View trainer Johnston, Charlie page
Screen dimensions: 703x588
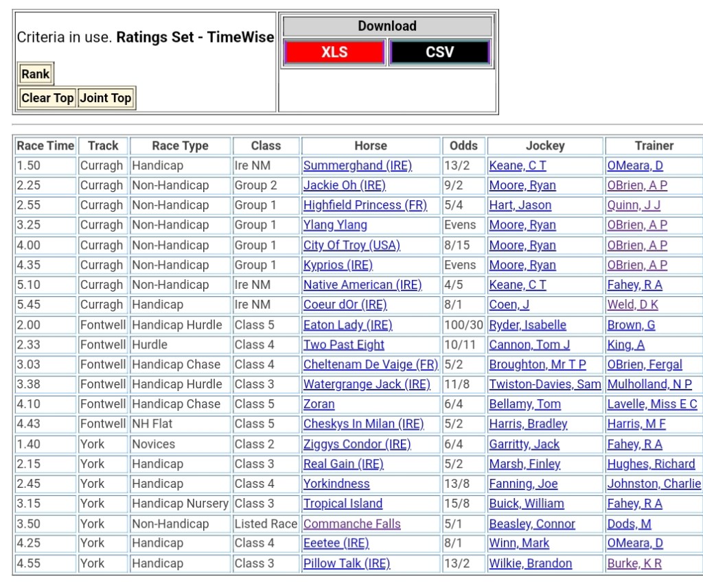(x=654, y=484)
